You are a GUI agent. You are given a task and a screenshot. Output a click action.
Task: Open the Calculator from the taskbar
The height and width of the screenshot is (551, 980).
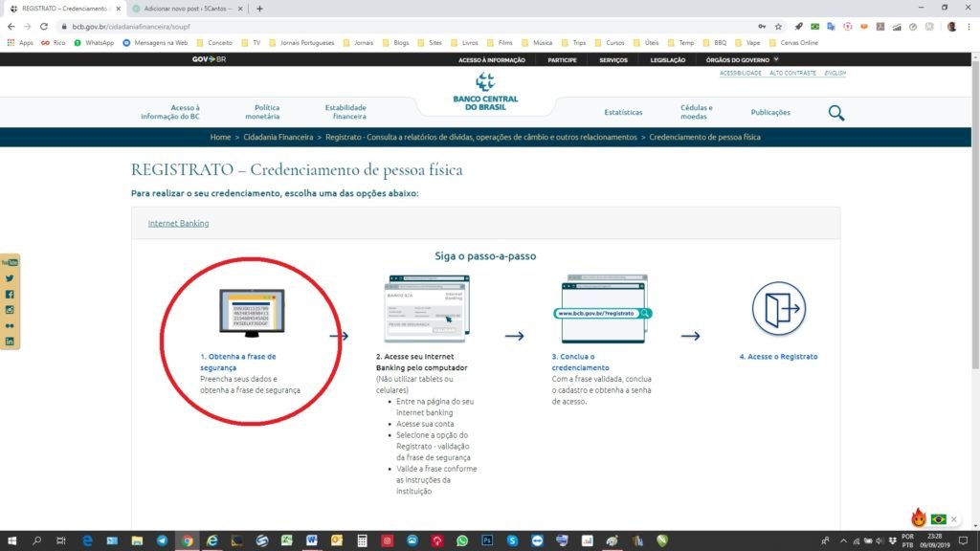tap(362, 541)
